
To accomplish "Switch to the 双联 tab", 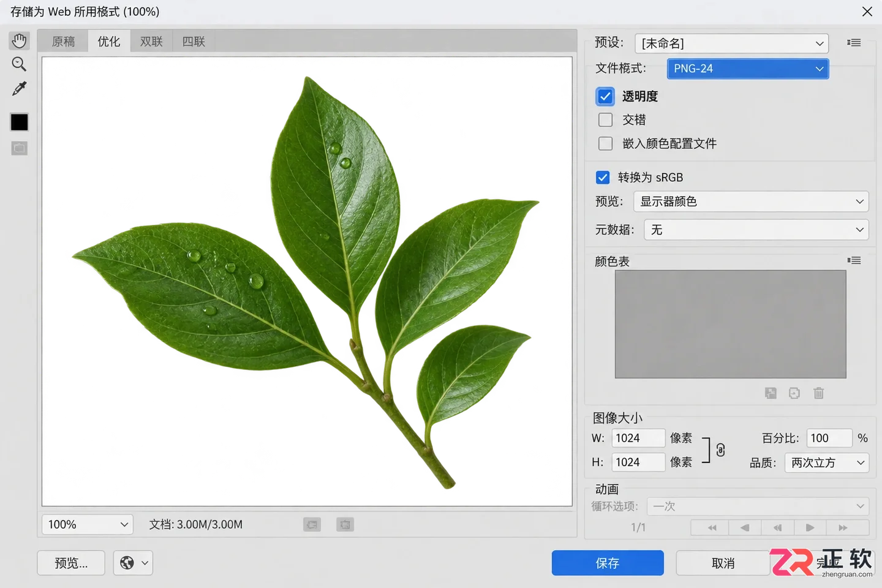I will pyautogui.click(x=151, y=42).
